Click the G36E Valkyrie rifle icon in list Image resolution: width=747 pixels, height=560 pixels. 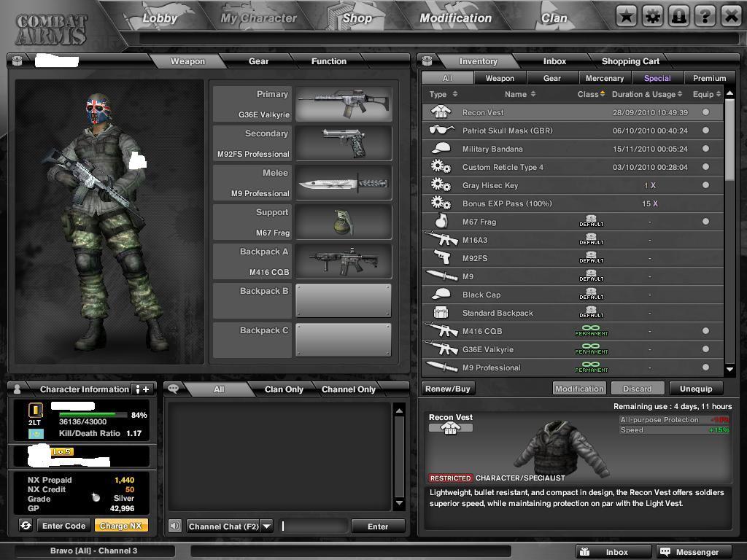441,349
